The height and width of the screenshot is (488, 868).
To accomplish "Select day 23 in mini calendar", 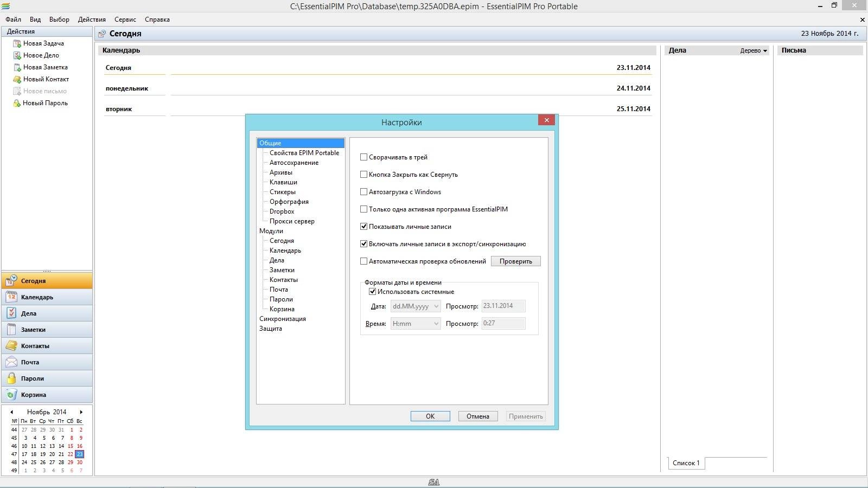I will point(80,454).
